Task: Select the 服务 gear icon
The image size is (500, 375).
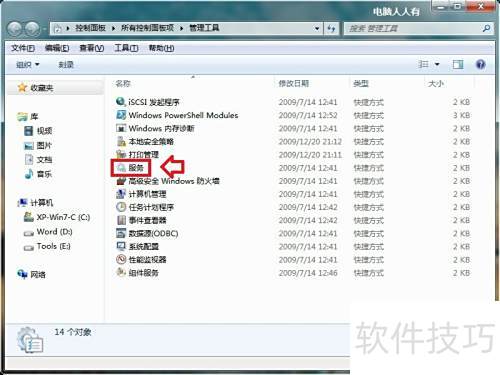Action: (x=120, y=168)
